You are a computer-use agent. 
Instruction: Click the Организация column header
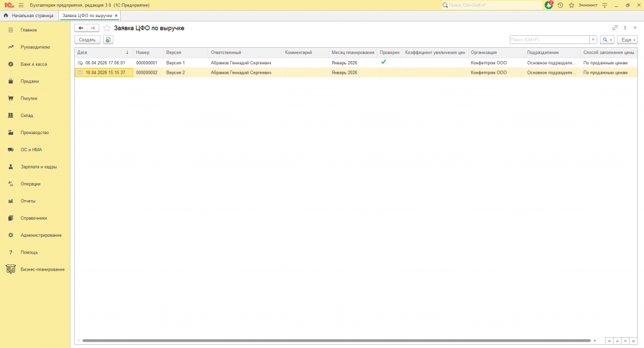click(x=496, y=53)
